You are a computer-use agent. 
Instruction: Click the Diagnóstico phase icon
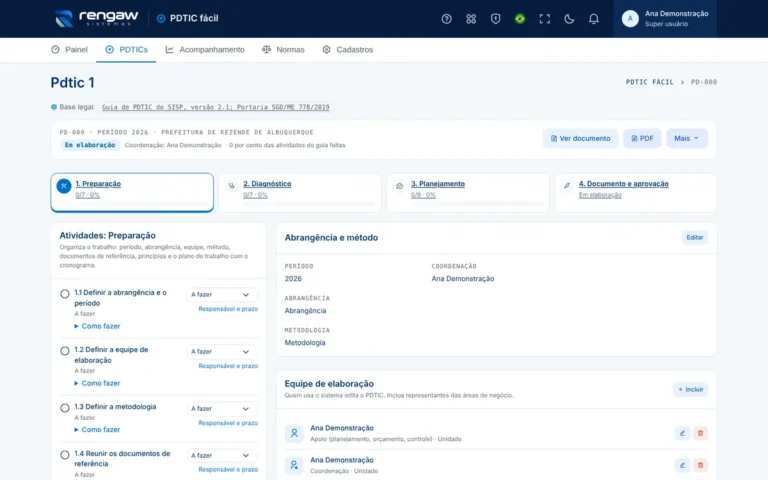(x=232, y=186)
